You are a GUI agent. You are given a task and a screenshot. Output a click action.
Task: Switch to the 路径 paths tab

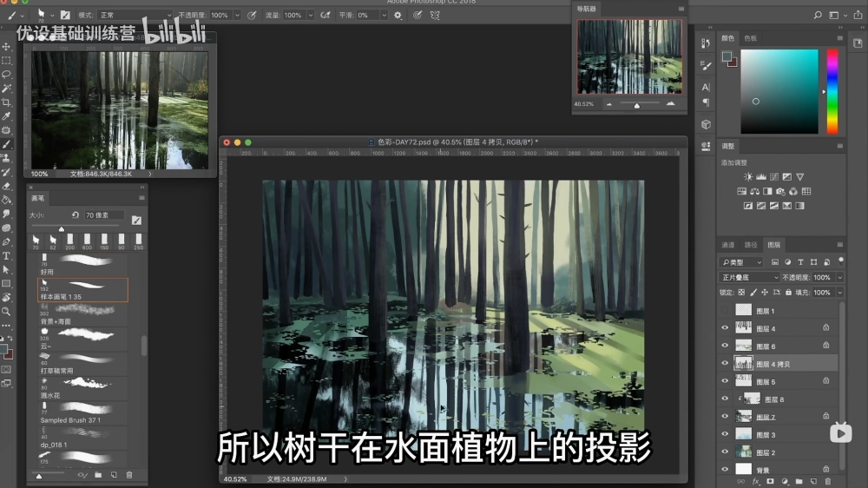(751, 245)
